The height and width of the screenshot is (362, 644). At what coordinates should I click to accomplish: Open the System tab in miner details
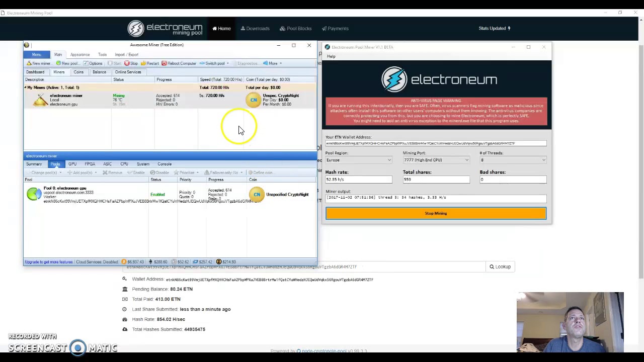pos(143,164)
